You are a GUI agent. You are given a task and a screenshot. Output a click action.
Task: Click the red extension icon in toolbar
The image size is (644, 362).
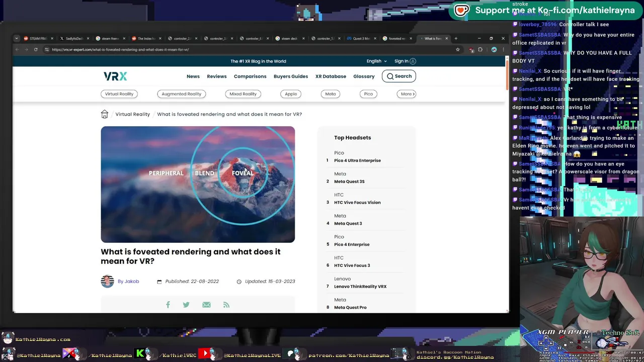click(x=471, y=50)
